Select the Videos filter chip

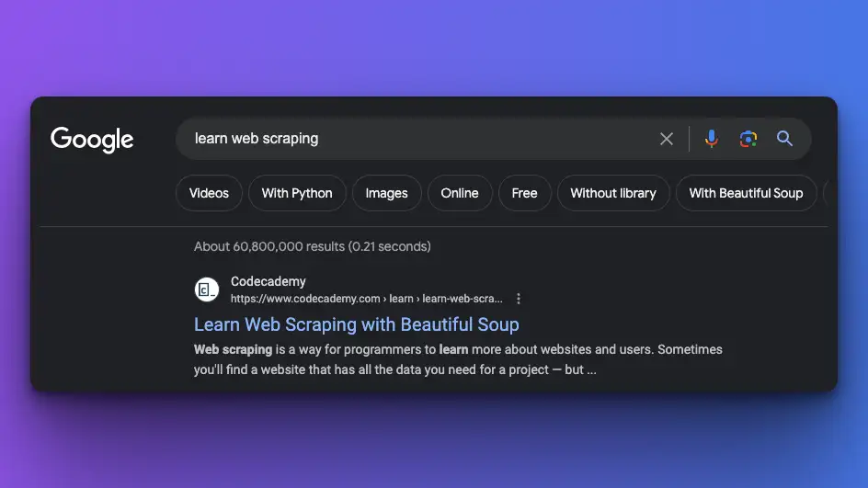(209, 193)
